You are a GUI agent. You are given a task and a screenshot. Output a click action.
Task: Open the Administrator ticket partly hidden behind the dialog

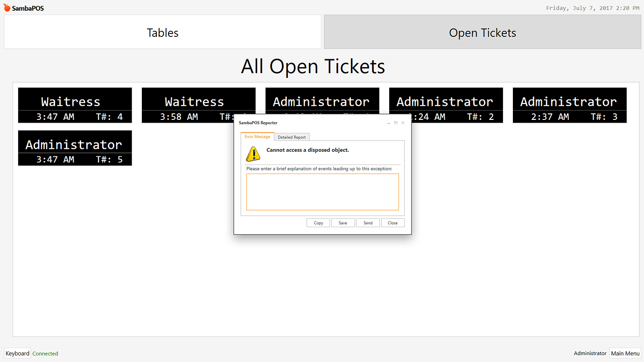322,100
